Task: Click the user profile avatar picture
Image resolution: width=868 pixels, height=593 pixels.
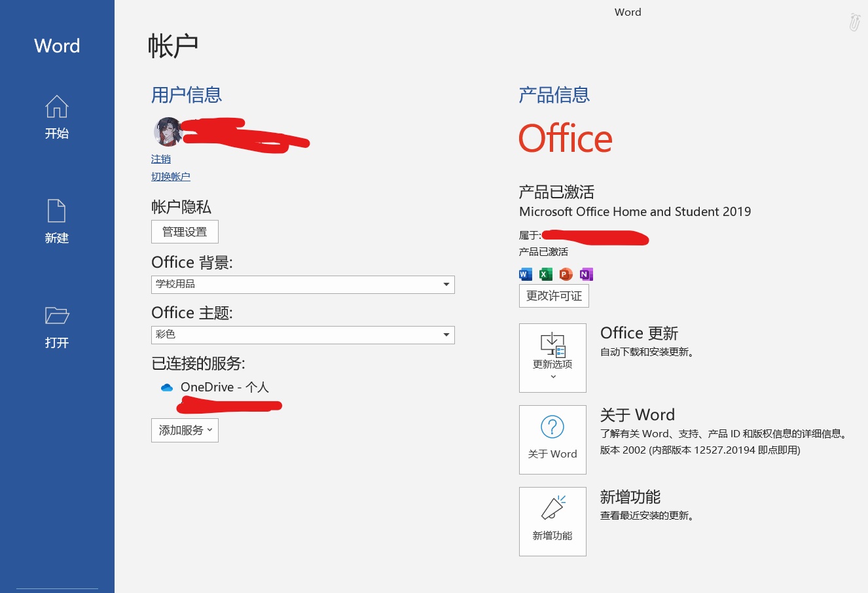Action: click(168, 132)
